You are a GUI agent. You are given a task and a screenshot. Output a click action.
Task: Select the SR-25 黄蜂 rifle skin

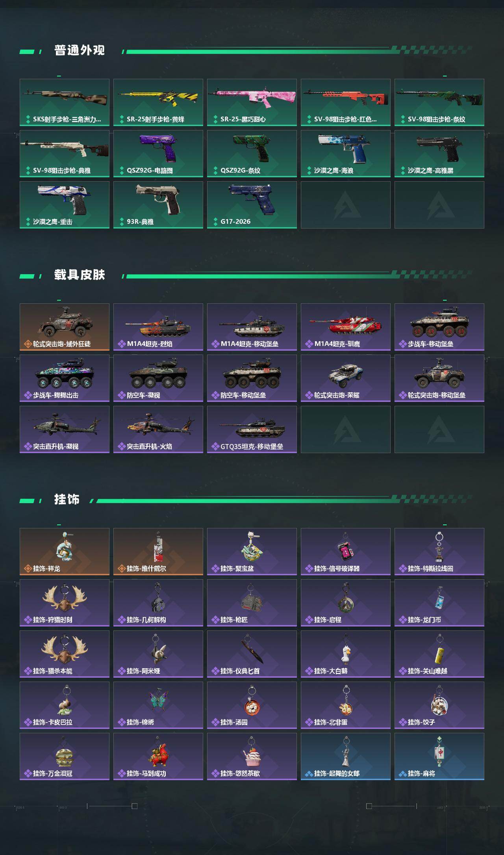click(158, 102)
